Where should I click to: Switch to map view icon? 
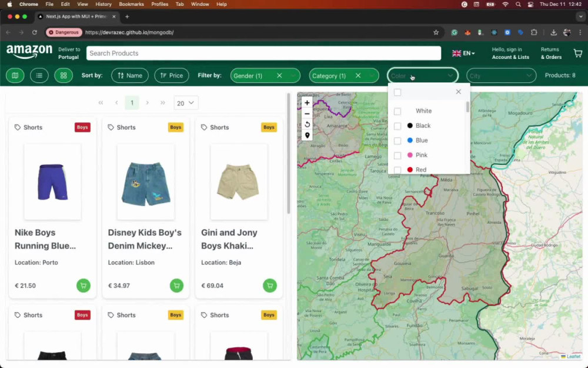[15, 75]
